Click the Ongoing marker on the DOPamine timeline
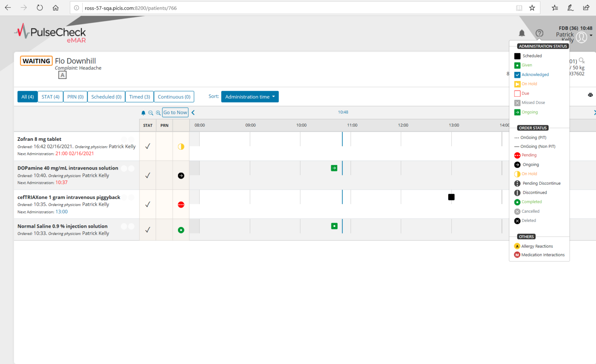Viewport: 596px width, 364px height. pos(334,168)
